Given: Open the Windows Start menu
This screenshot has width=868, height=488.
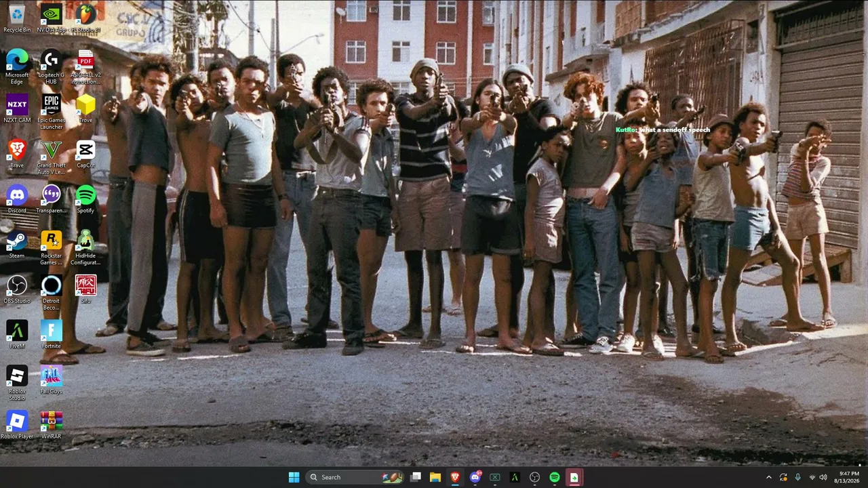Looking at the screenshot, I should 294,477.
